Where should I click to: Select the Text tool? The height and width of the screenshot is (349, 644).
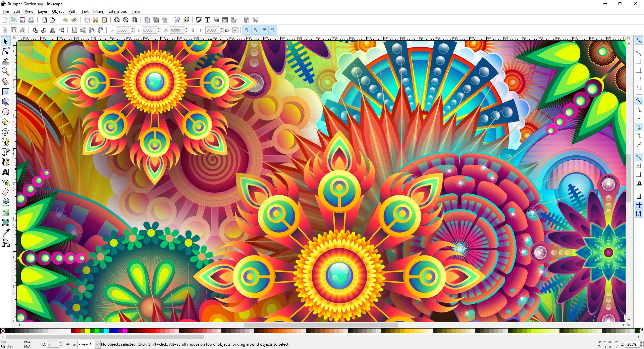click(5, 172)
